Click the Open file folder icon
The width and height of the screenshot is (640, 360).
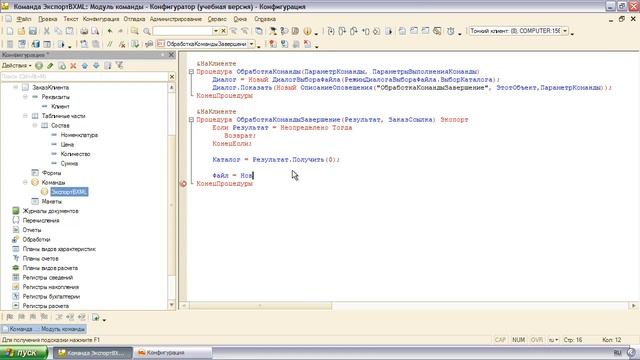(21, 31)
